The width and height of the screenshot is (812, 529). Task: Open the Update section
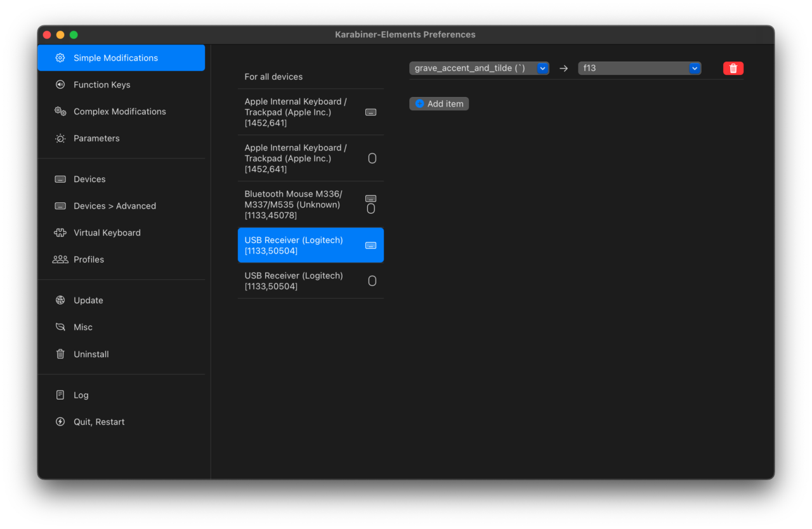coord(122,300)
